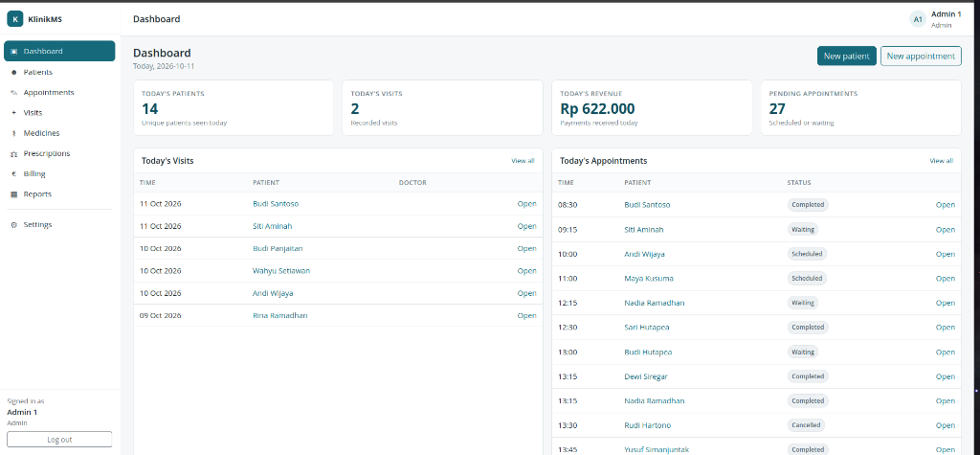Click Waiting status badge for Siti Aminah
The height and width of the screenshot is (455, 980).
coord(803,230)
